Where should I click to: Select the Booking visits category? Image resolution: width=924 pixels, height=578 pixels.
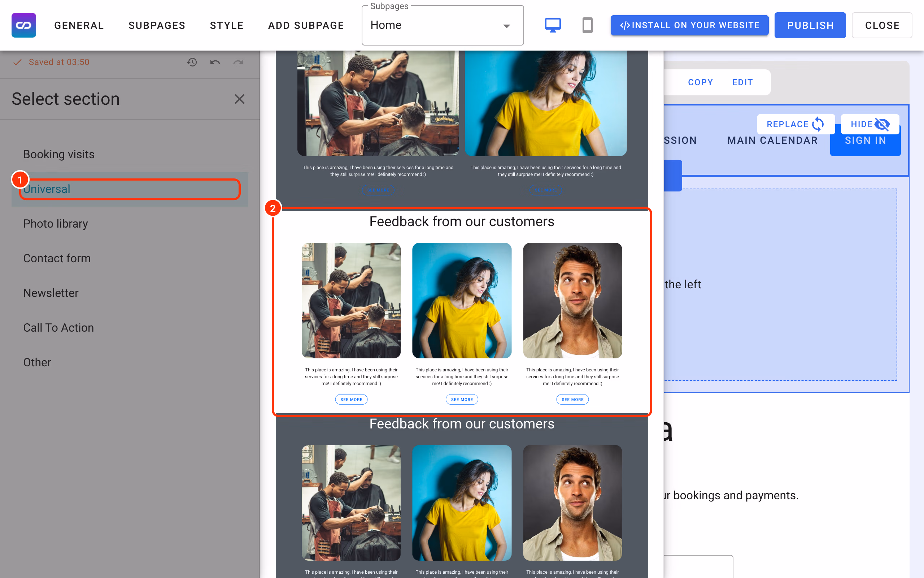coord(130,155)
